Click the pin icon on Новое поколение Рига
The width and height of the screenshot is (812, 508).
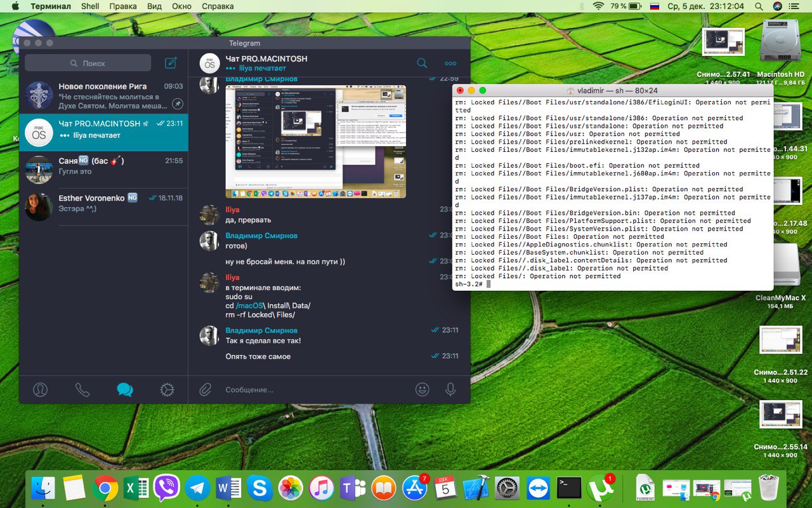[178, 104]
